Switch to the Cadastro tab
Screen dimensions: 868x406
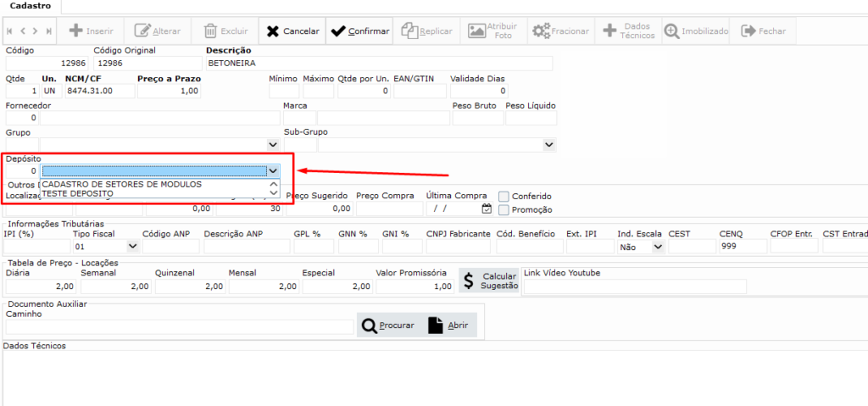tap(30, 6)
